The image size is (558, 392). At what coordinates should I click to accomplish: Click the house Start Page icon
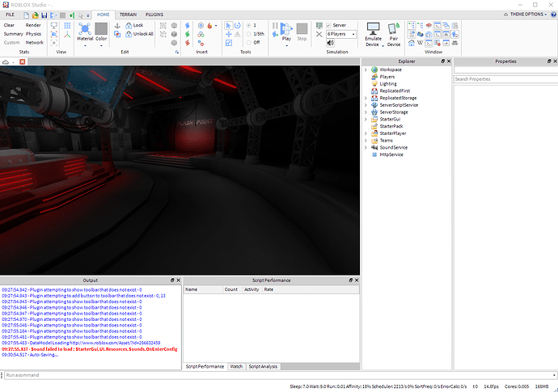click(x=412, y=43)
